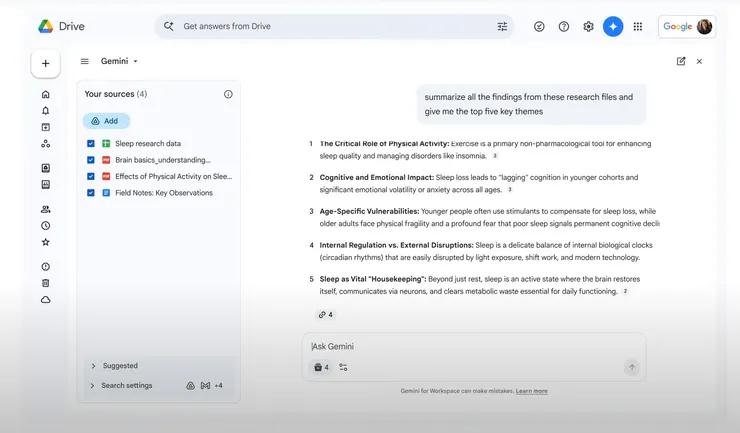
Task: Open Storage cloud icon in sidebar
Action: pyautogui.click(x=46, y=300)
